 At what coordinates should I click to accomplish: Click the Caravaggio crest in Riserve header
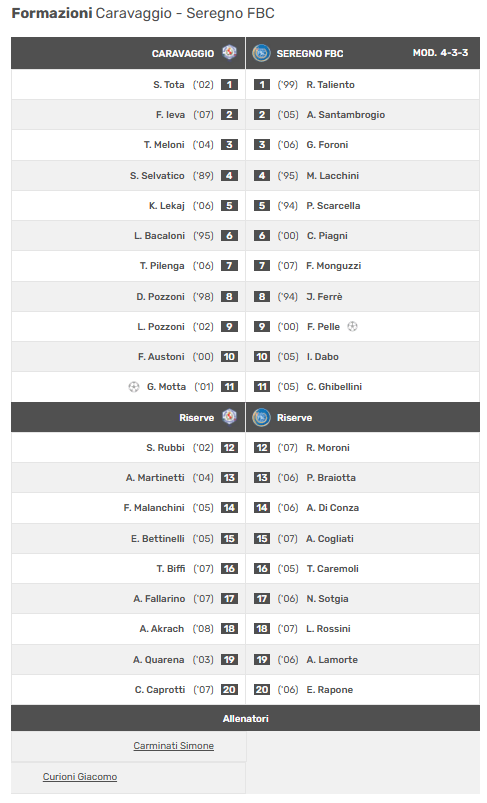[x=229, y=417]
